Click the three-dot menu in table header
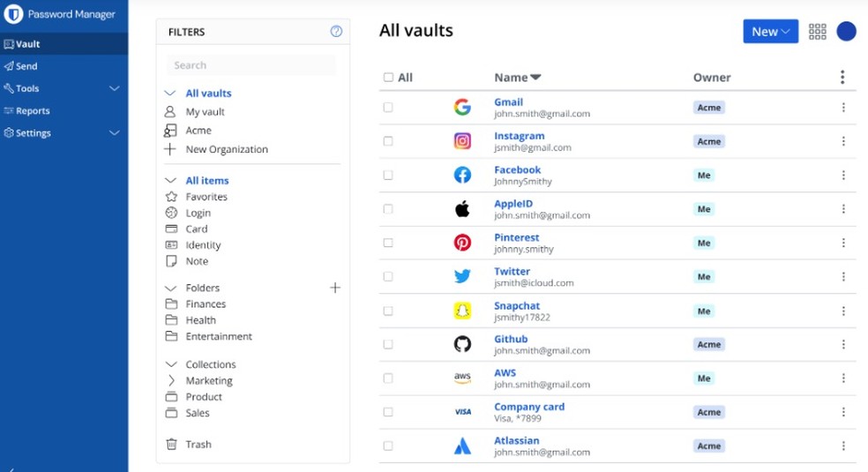This screenshot has width=868, height=472. 842,78
